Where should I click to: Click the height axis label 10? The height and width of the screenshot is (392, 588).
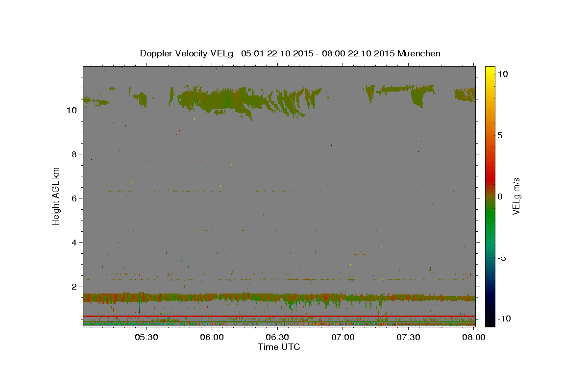[x=73, y=110]
